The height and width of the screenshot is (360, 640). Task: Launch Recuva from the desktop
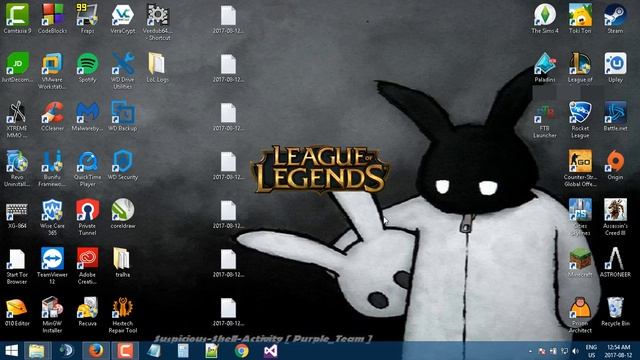(x=87, y=311)
